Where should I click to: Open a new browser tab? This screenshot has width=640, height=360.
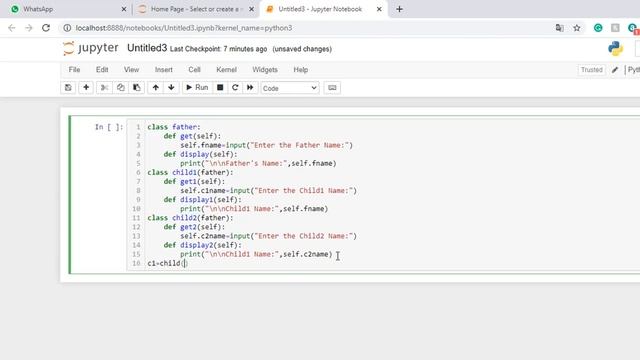coord(399,9)
